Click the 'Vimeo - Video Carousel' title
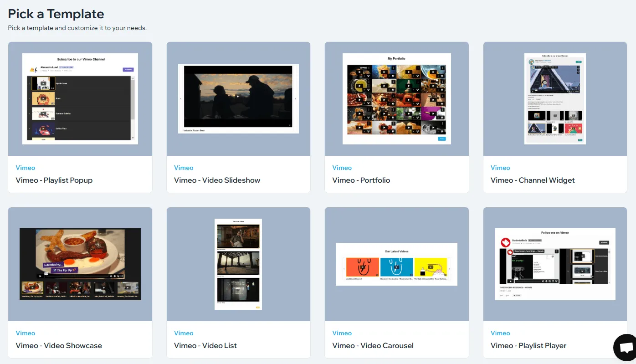 tap(373, 345)
